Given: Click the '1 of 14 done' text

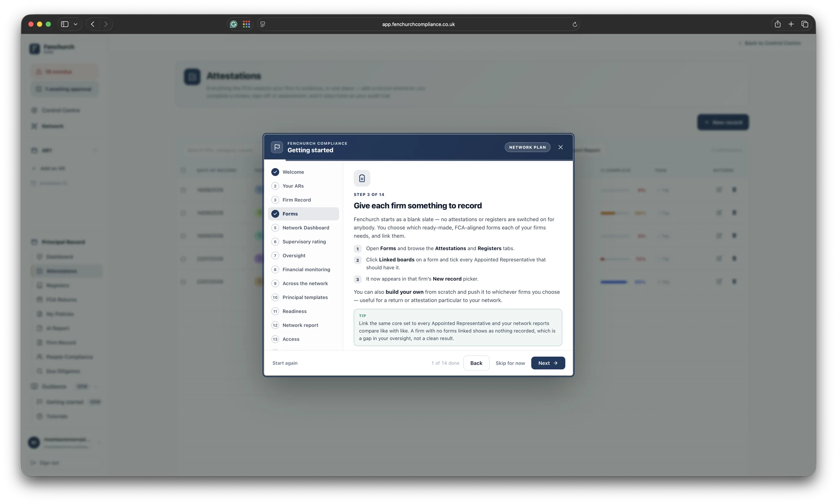Looking at the screenshot, I should point(445,363).
